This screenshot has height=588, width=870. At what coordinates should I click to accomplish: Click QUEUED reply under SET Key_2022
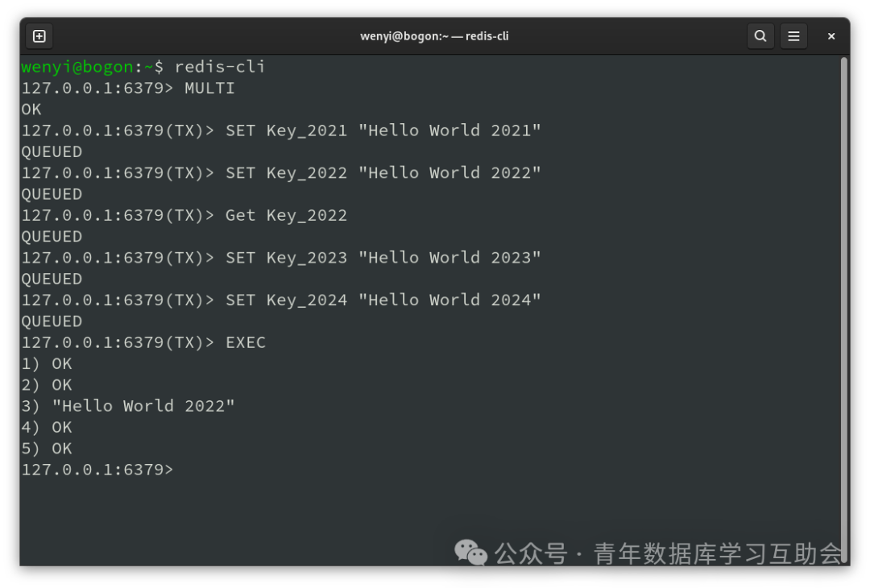52,195
